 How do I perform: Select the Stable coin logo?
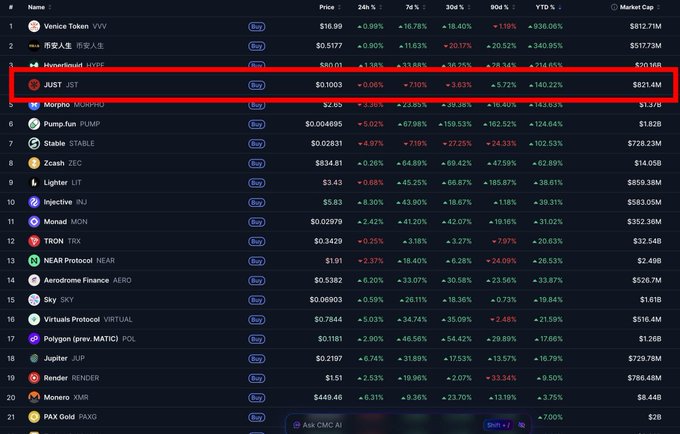point(34,144)
